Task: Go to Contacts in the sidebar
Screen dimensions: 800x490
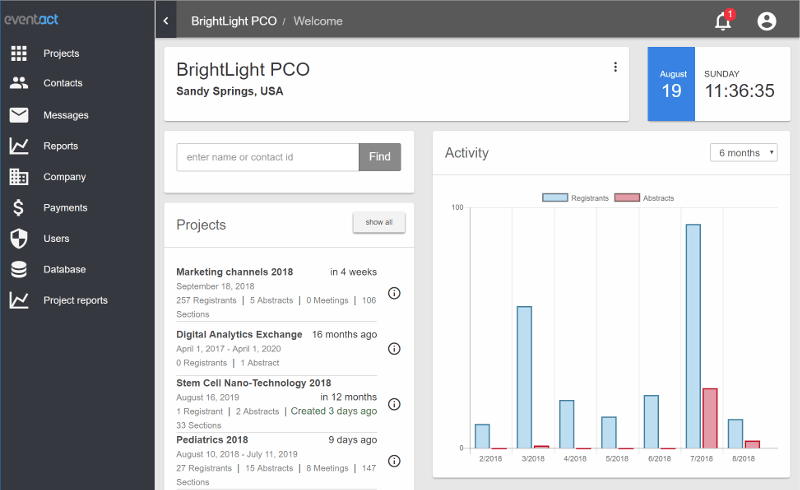Action: tap(63, 83)
